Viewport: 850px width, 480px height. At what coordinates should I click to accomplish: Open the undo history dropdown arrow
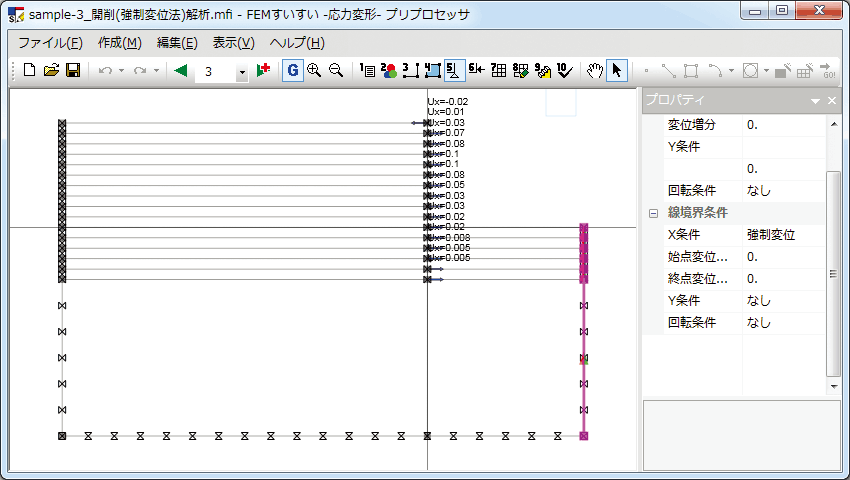tap(121, 71)
